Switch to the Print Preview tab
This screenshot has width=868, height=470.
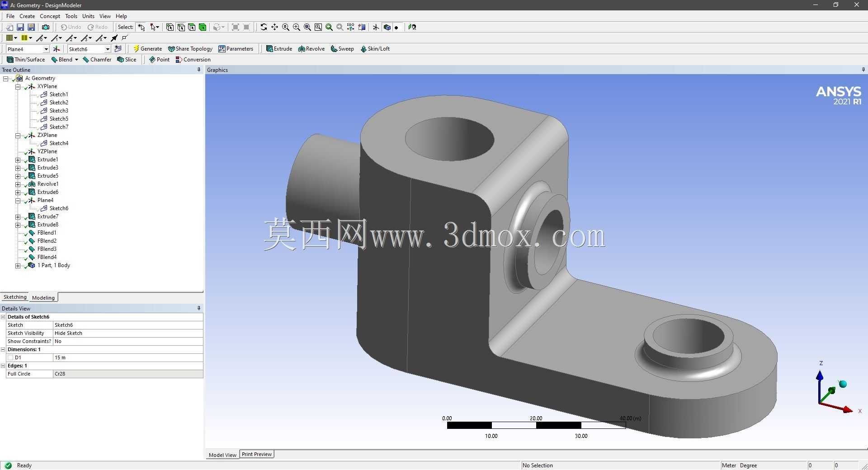pos(257,454)
